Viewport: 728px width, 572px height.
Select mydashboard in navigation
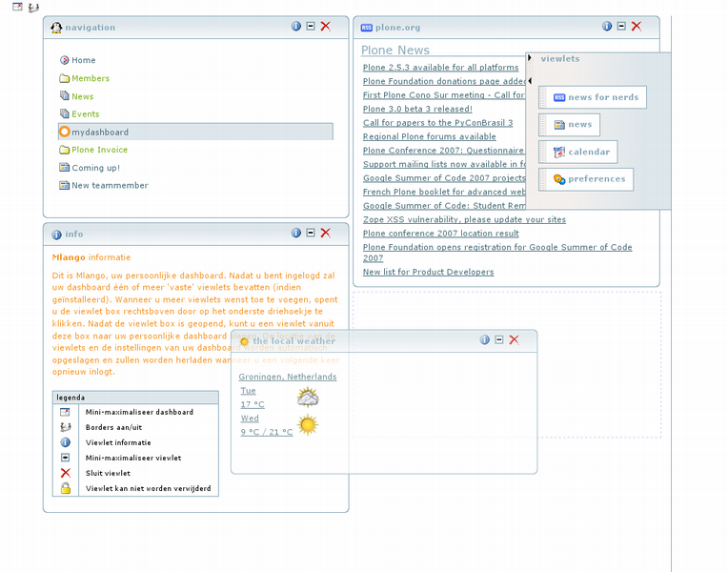[99, 132]
